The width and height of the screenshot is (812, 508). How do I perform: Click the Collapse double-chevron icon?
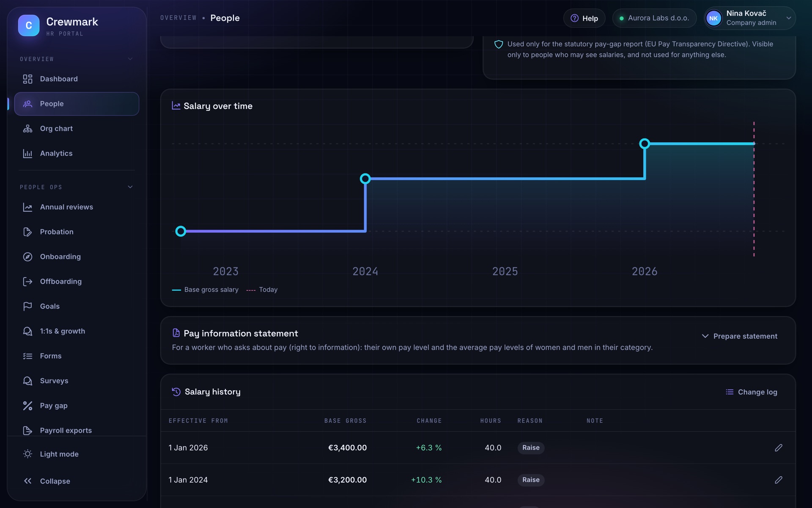click(x=27, y=481)
